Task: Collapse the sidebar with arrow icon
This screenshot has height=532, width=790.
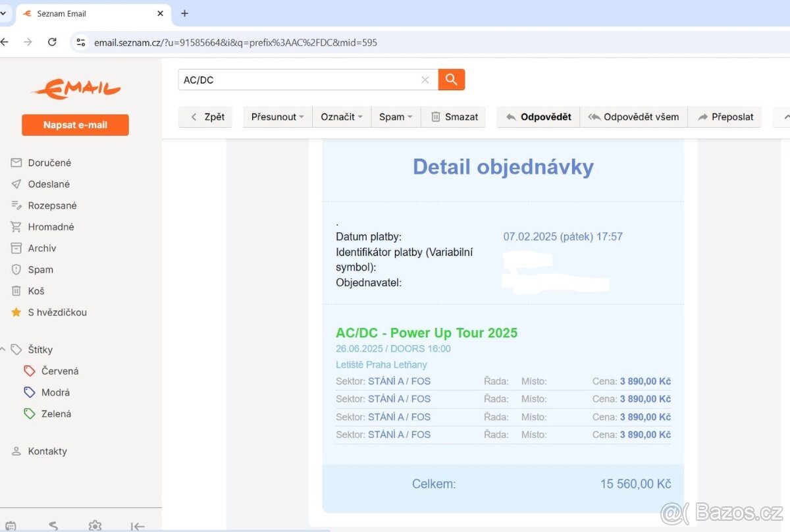Action: tap(138, 525)
